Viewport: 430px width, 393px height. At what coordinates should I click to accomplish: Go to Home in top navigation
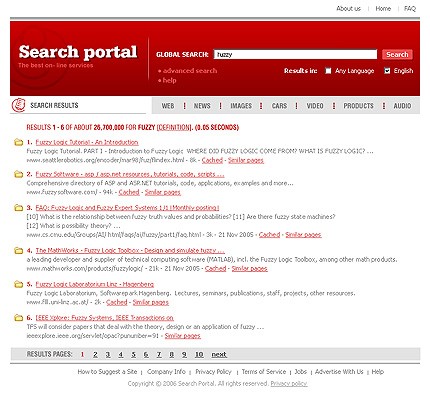(x=383, y=9)
